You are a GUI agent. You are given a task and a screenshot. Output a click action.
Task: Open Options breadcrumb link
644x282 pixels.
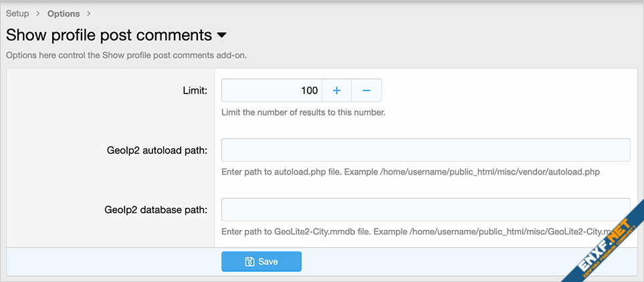point(64,13)
